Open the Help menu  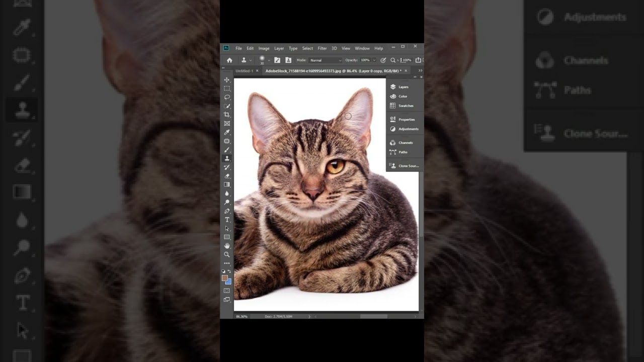pos(379,48)
